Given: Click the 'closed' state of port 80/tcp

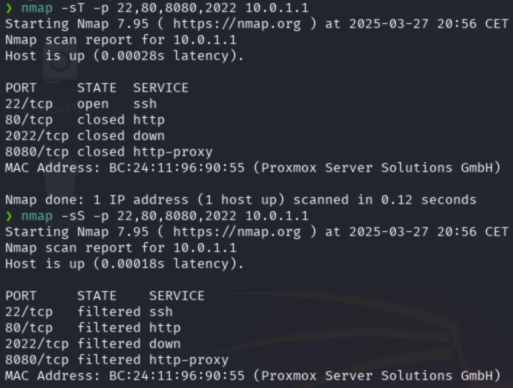Looking at the screenshot, I should pos(101,120).
